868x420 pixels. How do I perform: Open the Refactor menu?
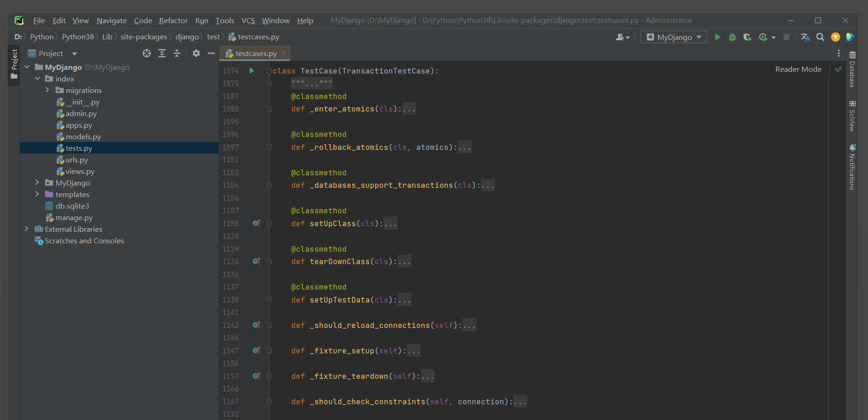coord(174,20)
